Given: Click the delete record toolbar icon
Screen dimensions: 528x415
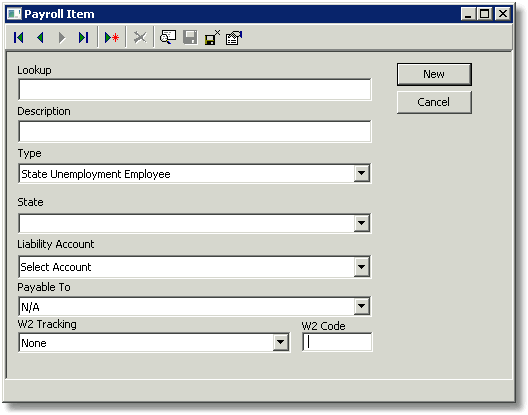Looking at the screenshot, I should (140, 37).
